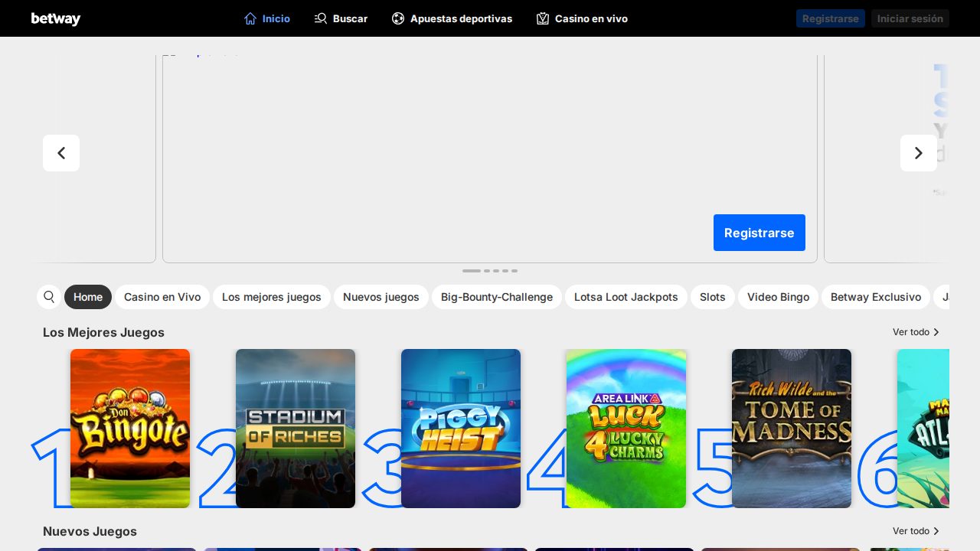Click Nuevos Juegos heading
Viewport: 980px width, 551px height.
[90, 531]
